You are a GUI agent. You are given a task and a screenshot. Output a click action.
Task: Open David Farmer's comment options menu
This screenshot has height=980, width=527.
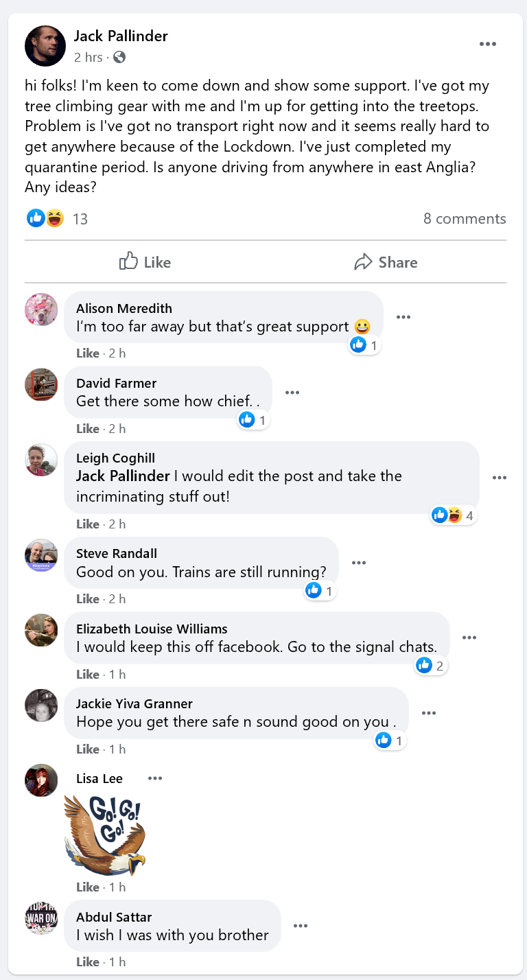pyautogui.click(x=292, y=393)
